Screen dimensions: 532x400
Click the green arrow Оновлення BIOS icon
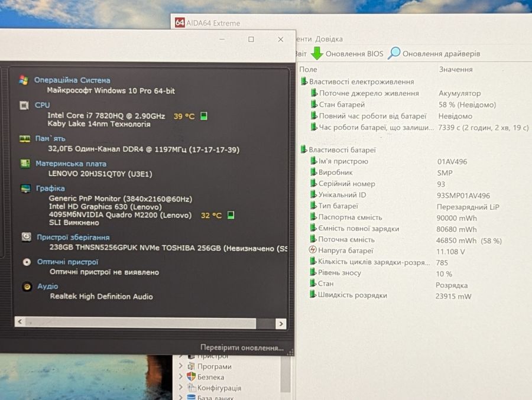tap(317, 53)
